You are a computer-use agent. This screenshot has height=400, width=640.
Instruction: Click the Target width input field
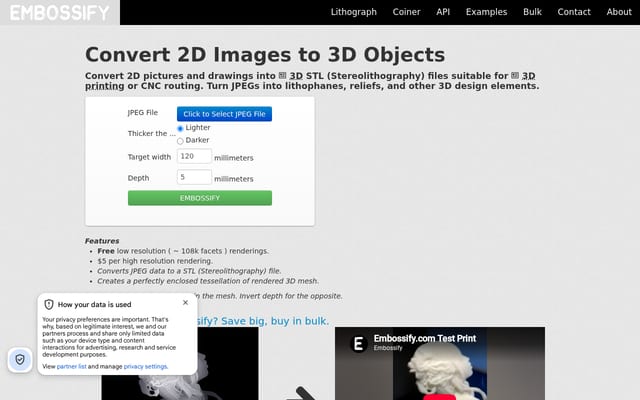(194, 156)
